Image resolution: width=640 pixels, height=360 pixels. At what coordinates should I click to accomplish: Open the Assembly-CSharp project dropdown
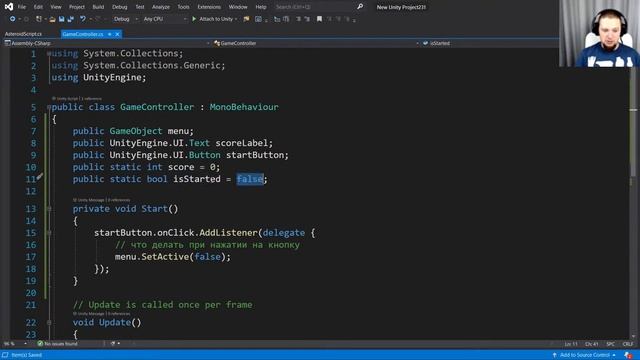point(107,43)
